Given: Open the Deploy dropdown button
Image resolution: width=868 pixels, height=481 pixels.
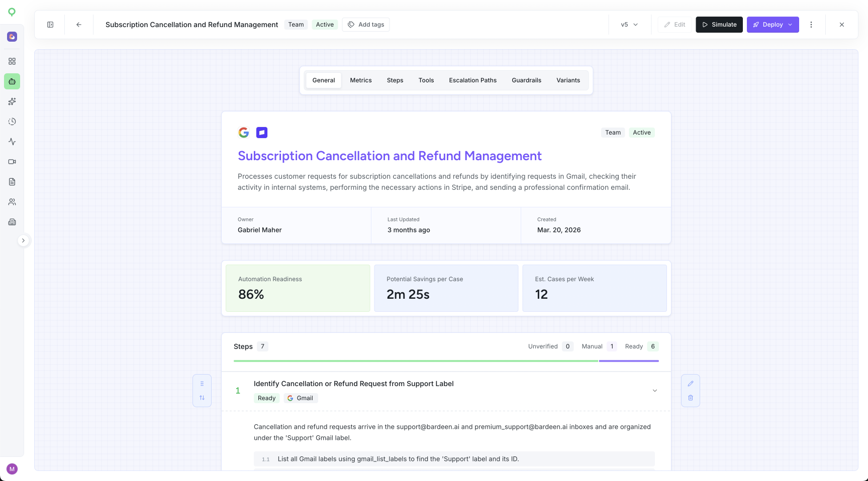Looking at the screenshot, I should pyautogui.click(x=773, y=25).
